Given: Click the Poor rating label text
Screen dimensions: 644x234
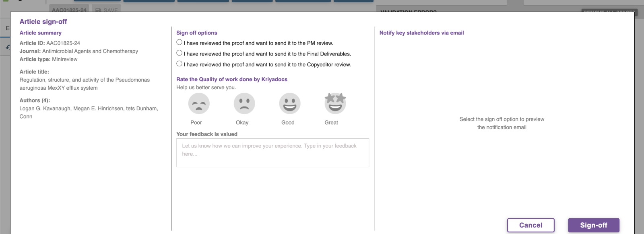Looking at the screenshot, I should click(x=196, y=123).
